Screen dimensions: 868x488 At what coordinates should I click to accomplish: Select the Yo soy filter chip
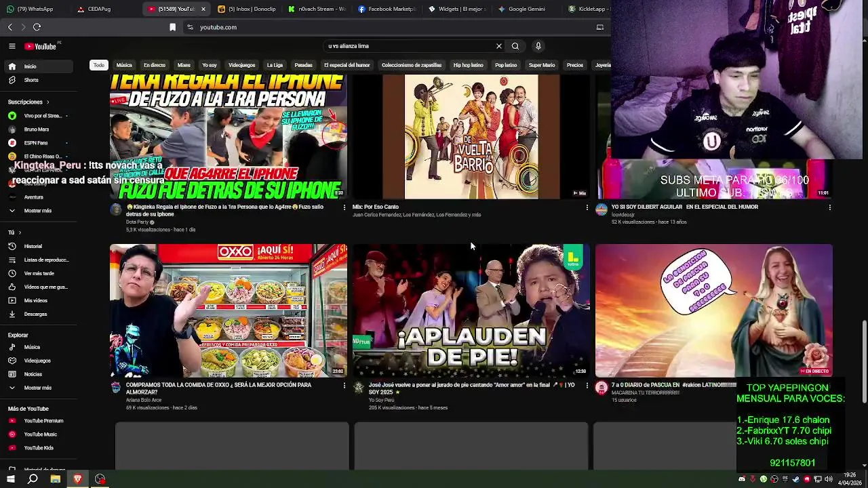click(x=210, y=65)
